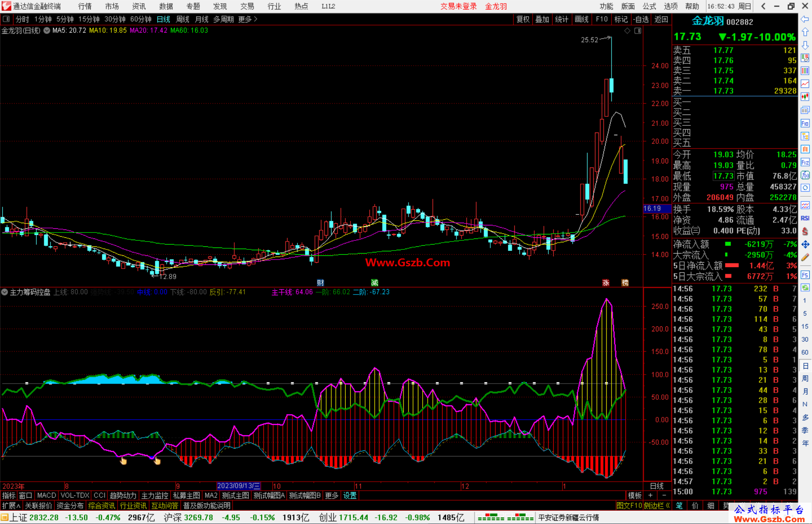Image resolution: width=812 pixels, height=524 pixels.
Task: Open the line trend chart sidebar icon
Action: click(805, 83)
